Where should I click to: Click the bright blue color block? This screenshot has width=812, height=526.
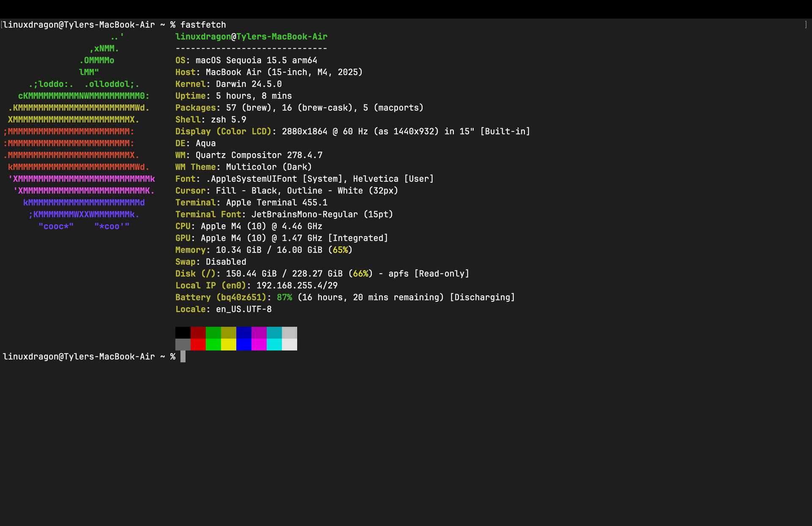[244, 344]
